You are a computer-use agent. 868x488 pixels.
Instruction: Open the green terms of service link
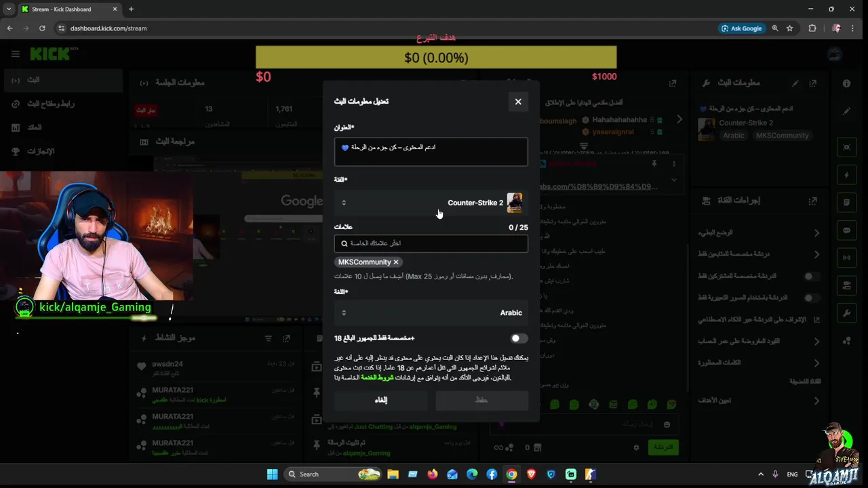[x=377, y=378]
